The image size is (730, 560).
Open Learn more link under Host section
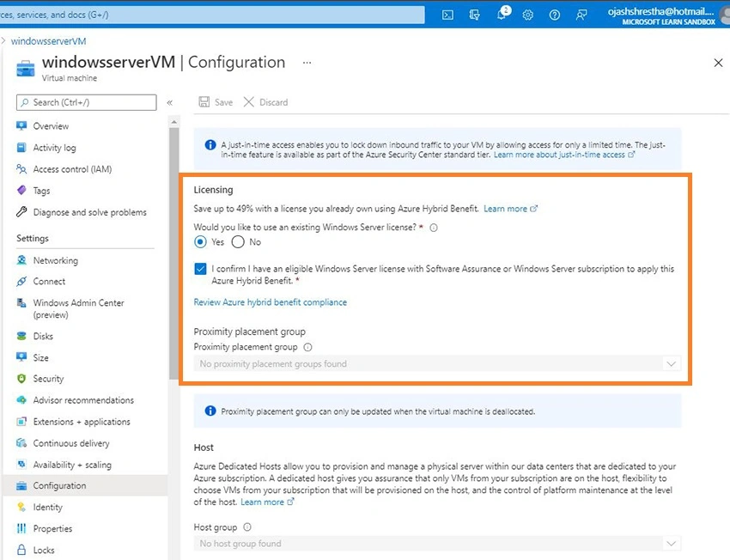click(x=267, y=502)
